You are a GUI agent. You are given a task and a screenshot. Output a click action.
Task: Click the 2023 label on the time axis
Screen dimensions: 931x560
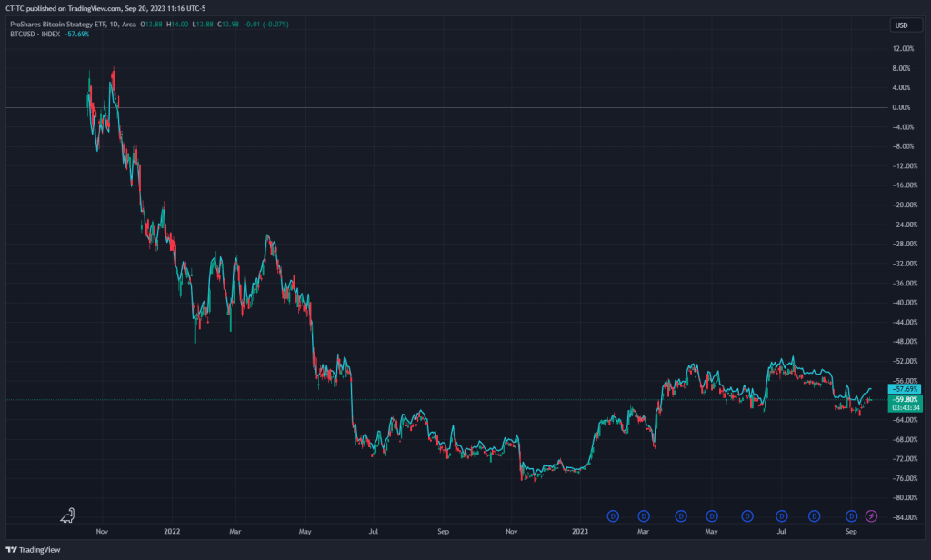click(x=581, y=528)
